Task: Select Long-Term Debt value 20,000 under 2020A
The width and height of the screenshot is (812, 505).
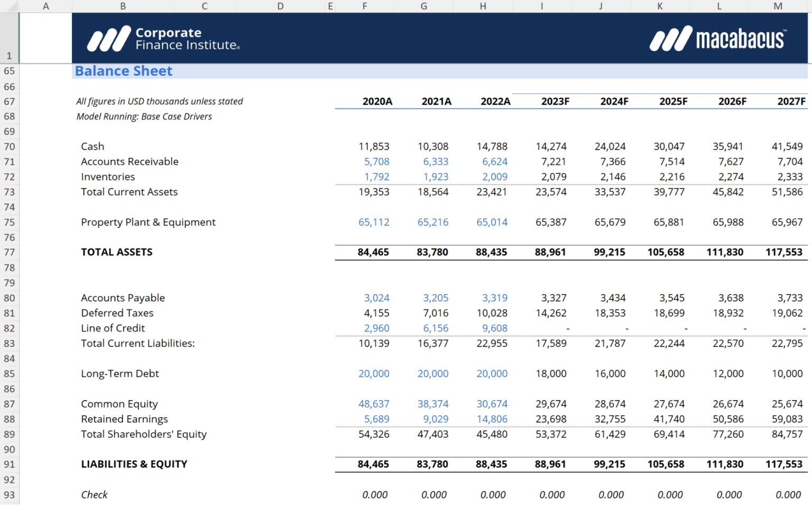Action: (x=374, y=373)
